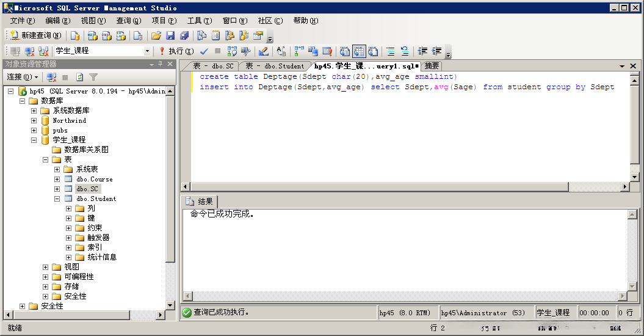644x336 pixels.
Task: Open Design Query in Editor
Action: 263,51
